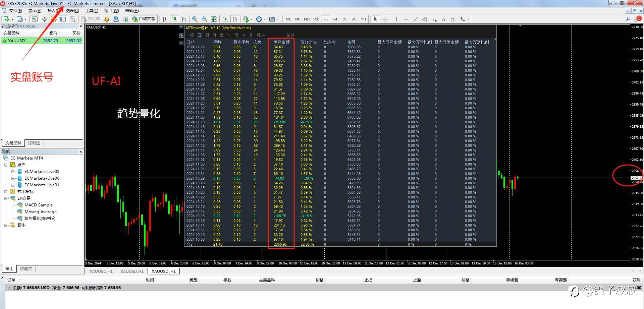This screenshot has width=644, height=309.
Task: Select the text A tool
Action: pyautogui.click(x=443, y=19)
